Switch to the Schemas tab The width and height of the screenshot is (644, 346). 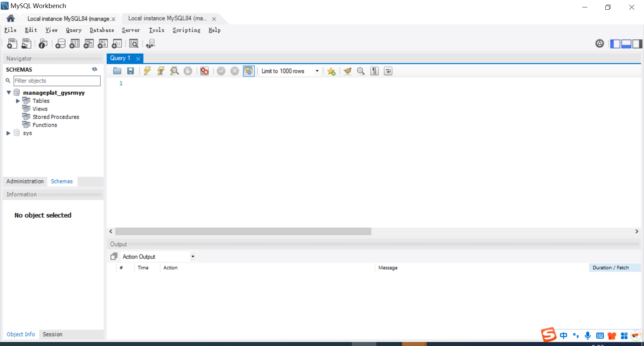tap(62, 181)
